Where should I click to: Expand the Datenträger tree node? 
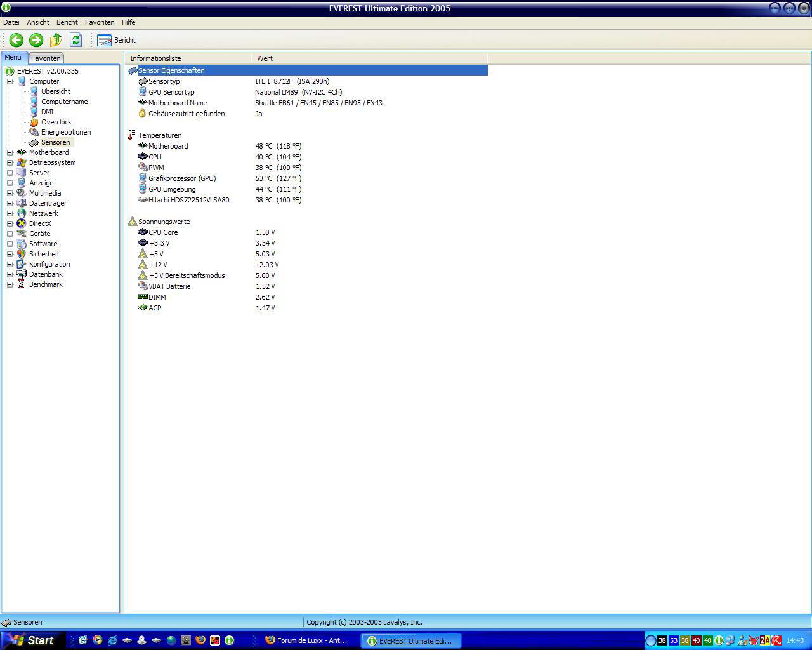point(10,203)
